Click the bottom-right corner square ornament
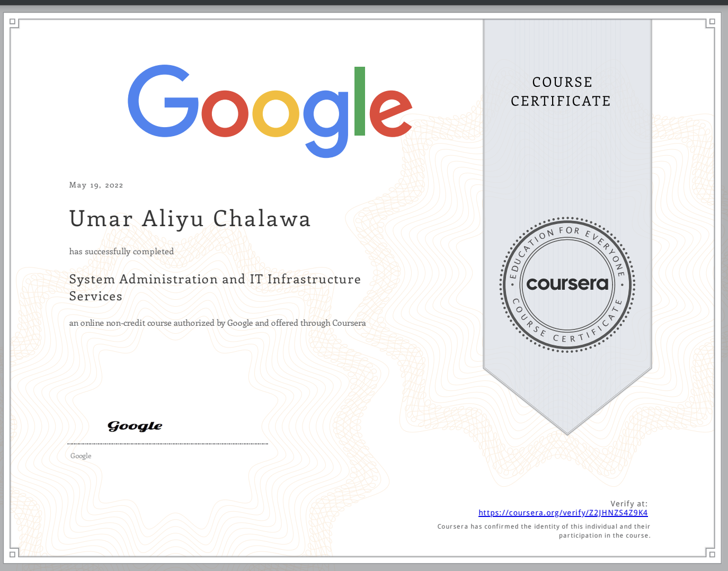Screen dimensions: 728x571 tap(712, 554)
